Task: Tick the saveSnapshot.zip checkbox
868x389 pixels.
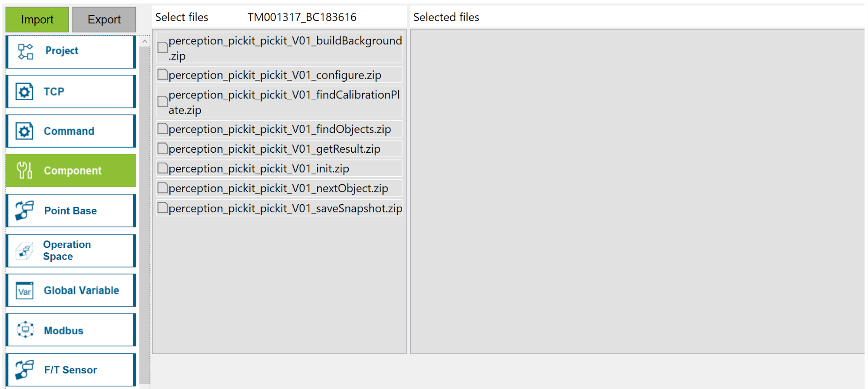Action: [162, 208]
